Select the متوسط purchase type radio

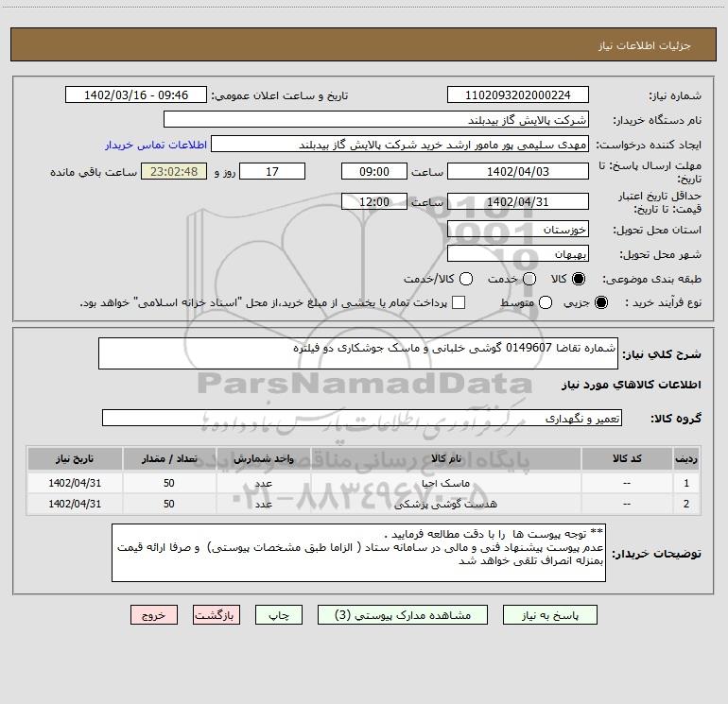[x=546, y=302]
